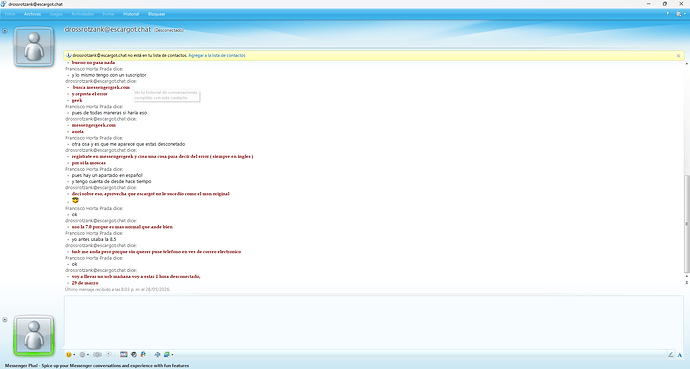
Task: Click the colorful picture icon after voice clip
Action: pyautogui.click(x=124, y=354)
